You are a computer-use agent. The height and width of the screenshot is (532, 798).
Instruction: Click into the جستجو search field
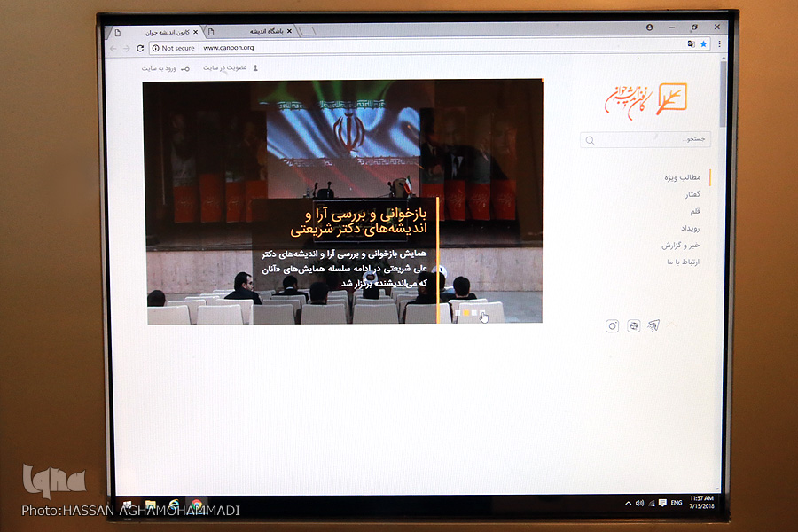coord(645,140)
